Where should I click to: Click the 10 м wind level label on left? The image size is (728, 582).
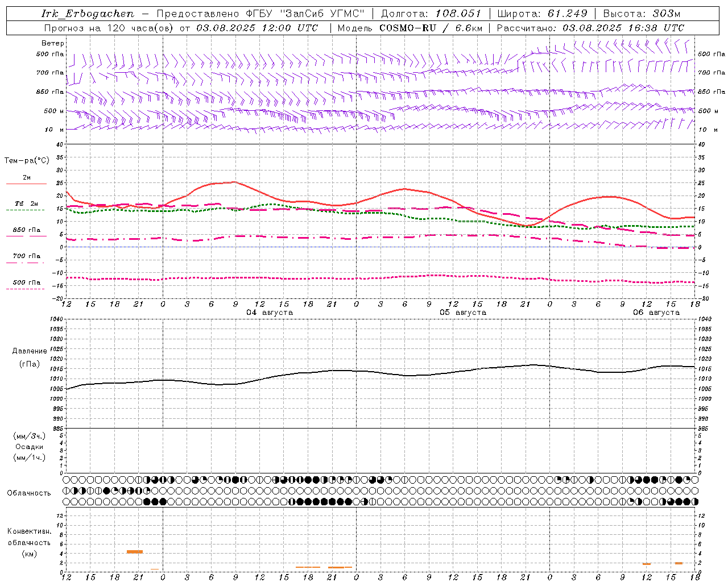tap(54, 130)
